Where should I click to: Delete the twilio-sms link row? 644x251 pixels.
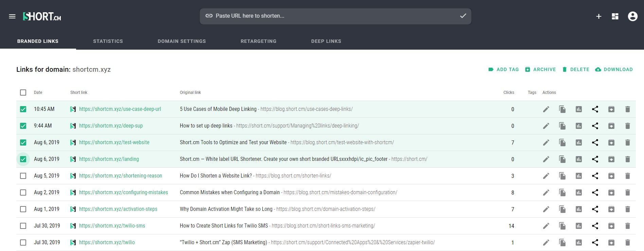(x=628, y=226)
